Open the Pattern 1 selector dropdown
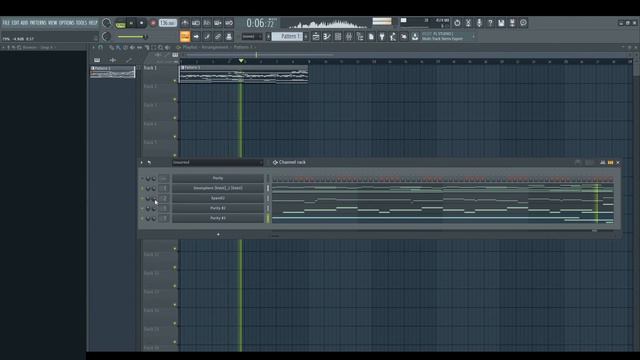This screenshot has height=360, width=640. 287,37
